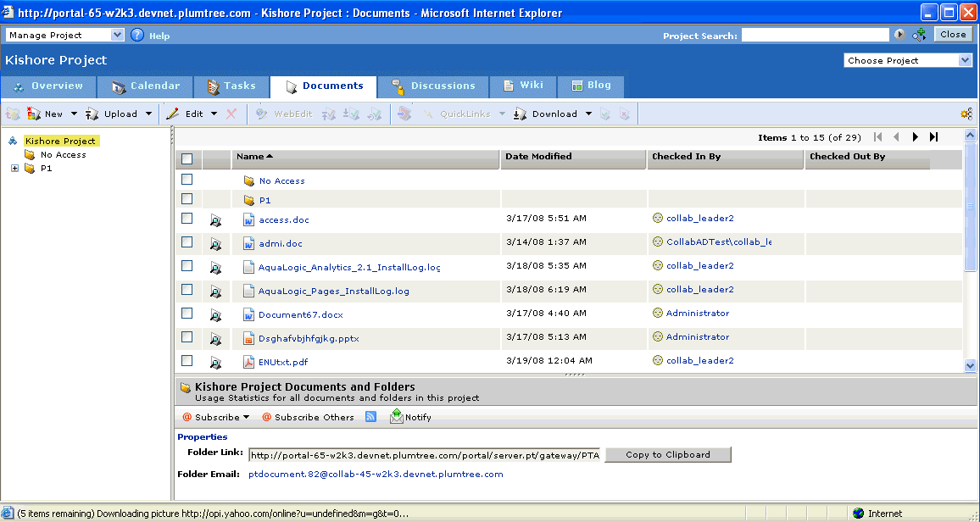Image resolution: width=980 pixels, height=522 pixels.
Task: Click the Close button at top right
Action: tap(953, 35)
